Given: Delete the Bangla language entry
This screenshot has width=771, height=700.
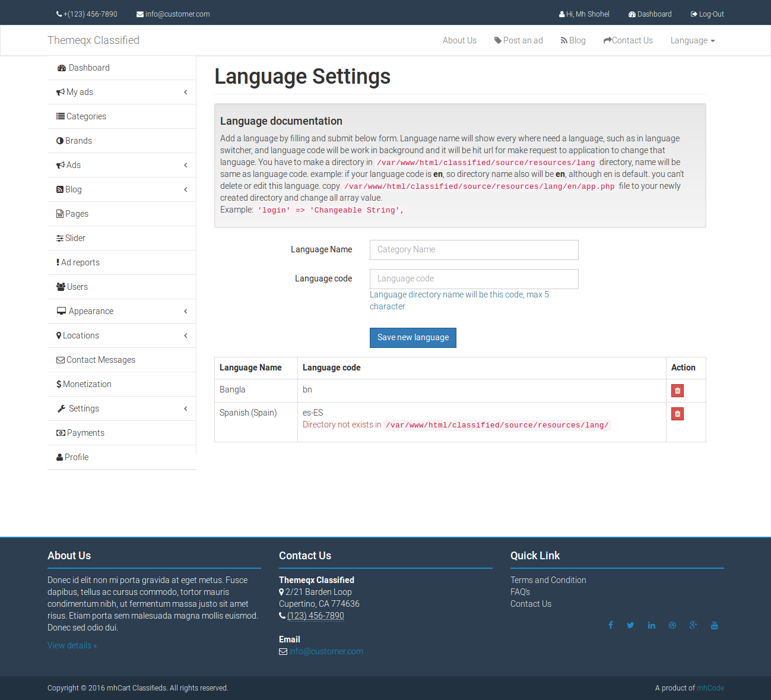Looking at the screenshot, I should click(x=677, y=390).
